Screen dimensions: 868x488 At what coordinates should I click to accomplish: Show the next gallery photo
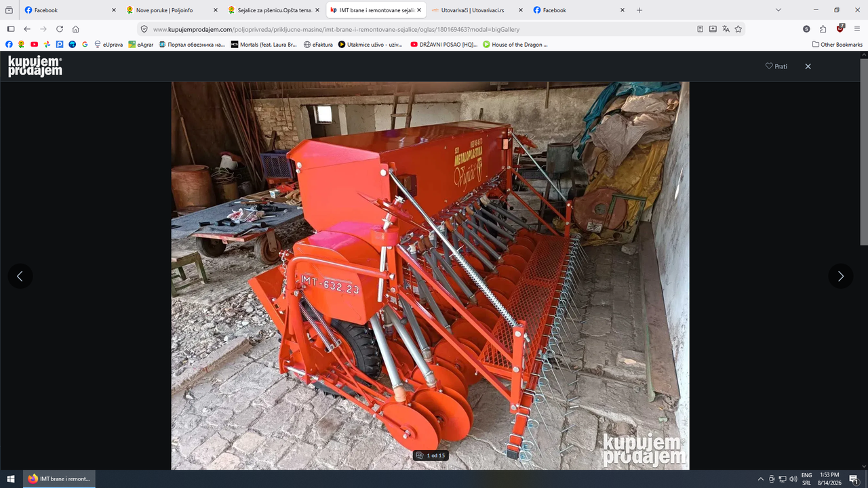pyautogui.click(x=841, y=276)
